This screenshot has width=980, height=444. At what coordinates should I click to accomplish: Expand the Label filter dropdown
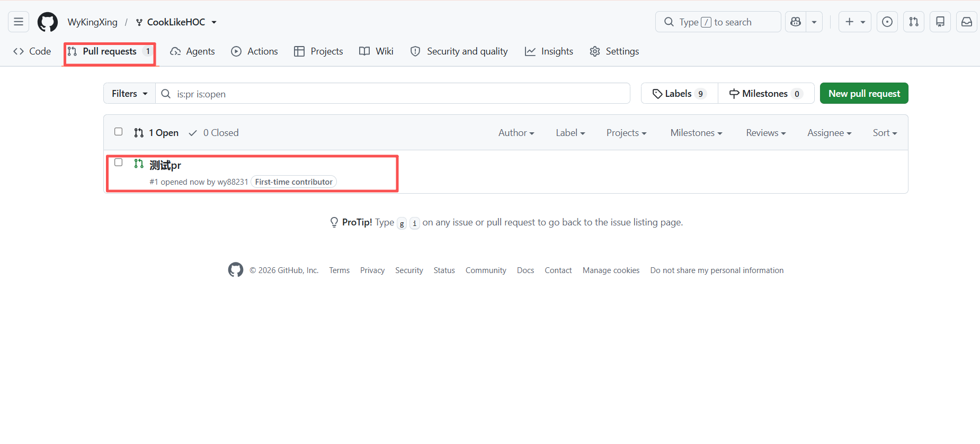(x=571, y=133)
